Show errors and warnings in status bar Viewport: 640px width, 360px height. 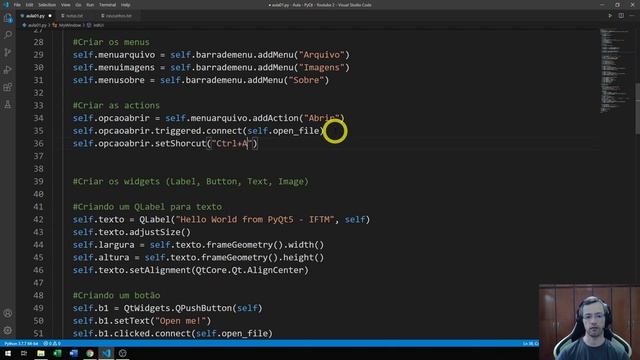coord(52,344)
